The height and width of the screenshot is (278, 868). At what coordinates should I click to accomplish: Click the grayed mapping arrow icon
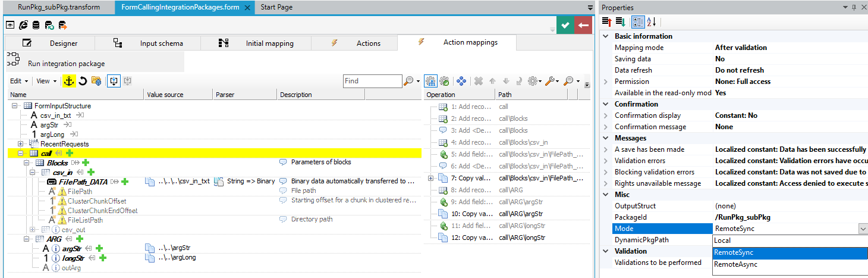[x=127, y=81]
